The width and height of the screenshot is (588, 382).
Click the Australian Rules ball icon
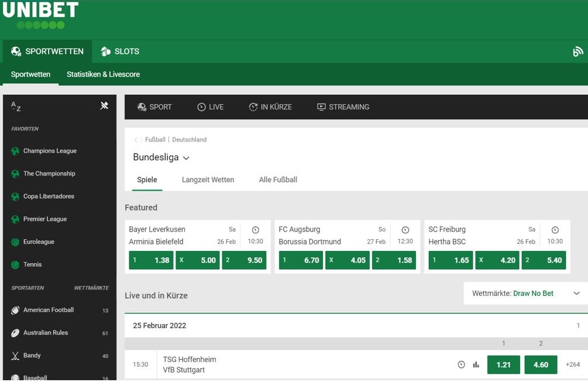(x=15, y=333)
